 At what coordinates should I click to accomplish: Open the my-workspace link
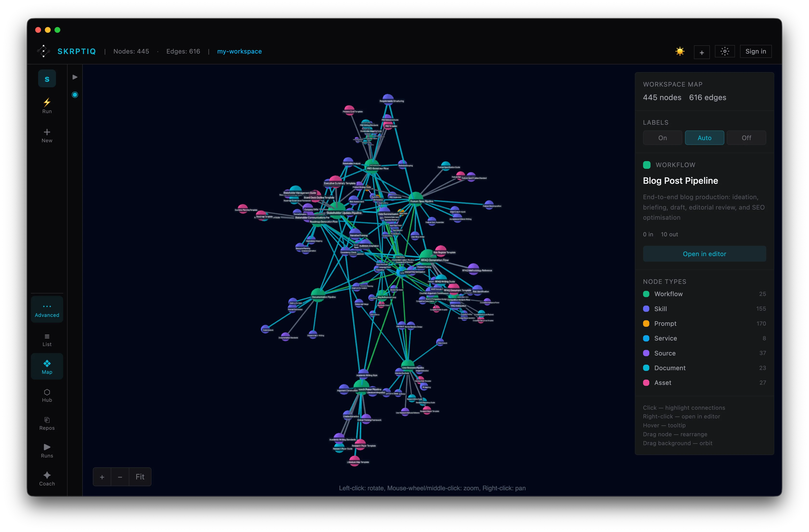[239, 51]
